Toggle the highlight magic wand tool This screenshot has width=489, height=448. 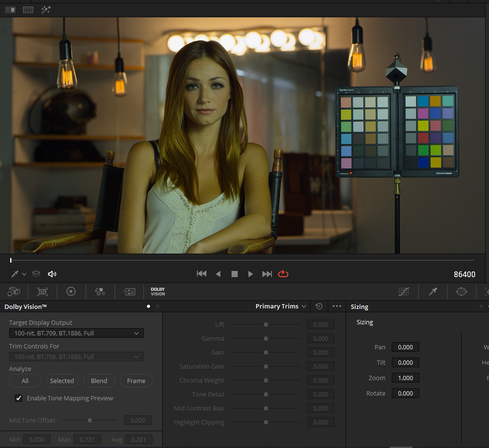[46, 10]
